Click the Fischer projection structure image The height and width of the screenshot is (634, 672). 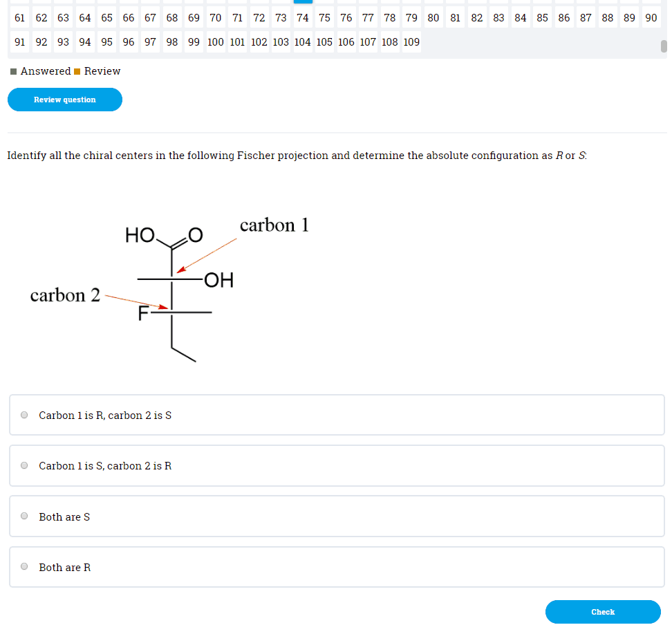(x=170, y=290)
